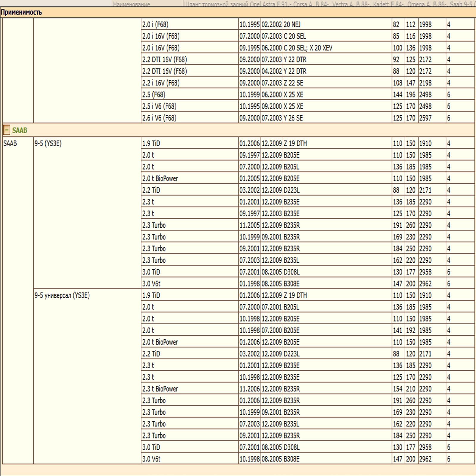Select the Y 26 SE engine code
This screenshot has width=476, height=476.
293,118
